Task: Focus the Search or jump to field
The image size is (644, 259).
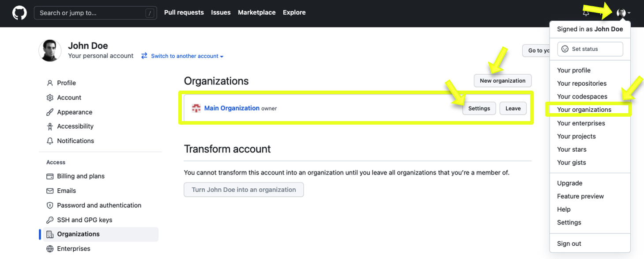Action: (x=95, y=13)
